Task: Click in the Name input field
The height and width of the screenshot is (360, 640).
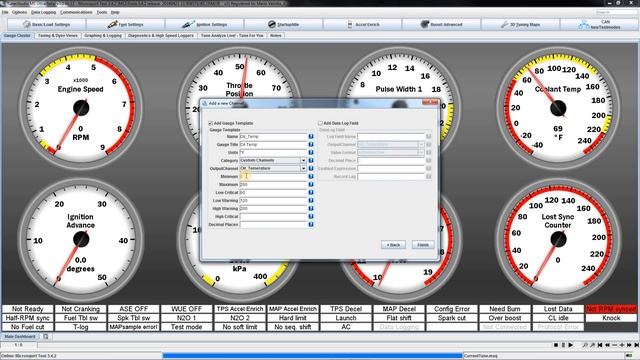Action: (x=273, y=136)
